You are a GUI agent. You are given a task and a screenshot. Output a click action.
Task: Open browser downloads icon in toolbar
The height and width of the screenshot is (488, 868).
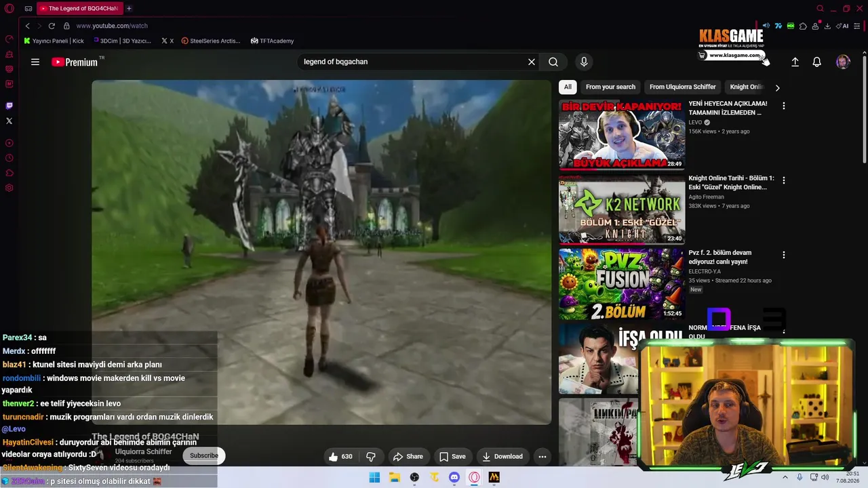tap(827, 26)
